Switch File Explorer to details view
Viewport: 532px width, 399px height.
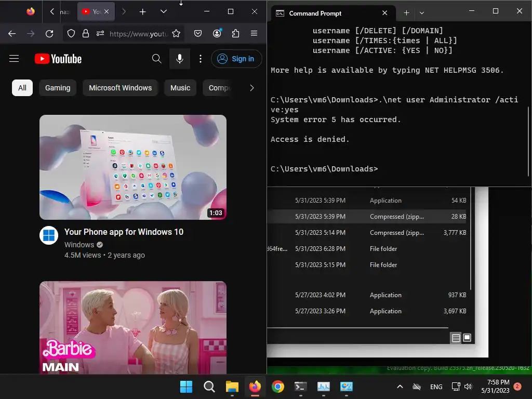click(456, 338)
